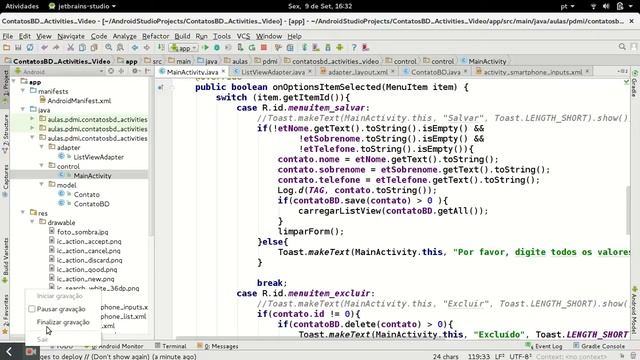Click the Save All toolbar icon
Viewport: 640px width, 360px height.
pyautogui.click(x=18, y=48)
